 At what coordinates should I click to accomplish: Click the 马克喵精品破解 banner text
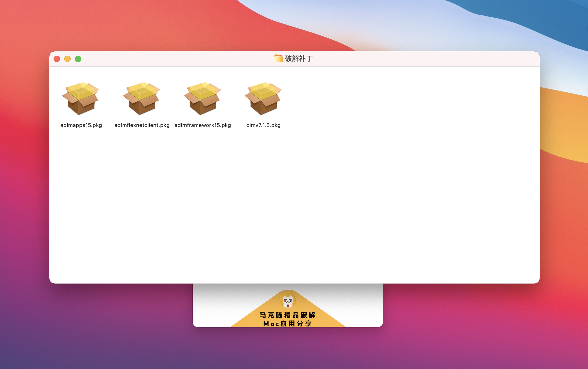pos(288,315)
